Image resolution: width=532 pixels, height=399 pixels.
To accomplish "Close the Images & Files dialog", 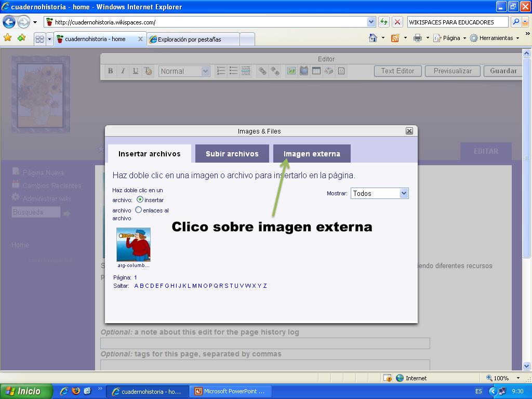I will (x=409, y=131).
